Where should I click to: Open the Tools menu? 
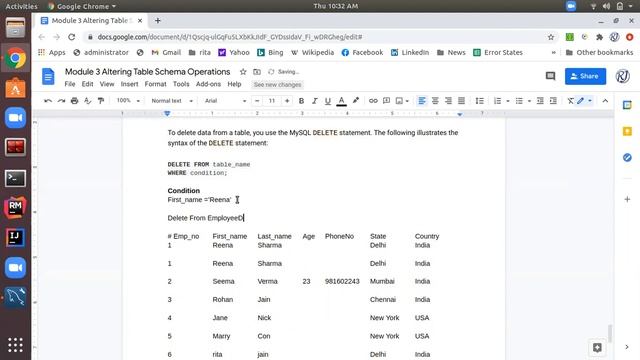click(181, 84)
